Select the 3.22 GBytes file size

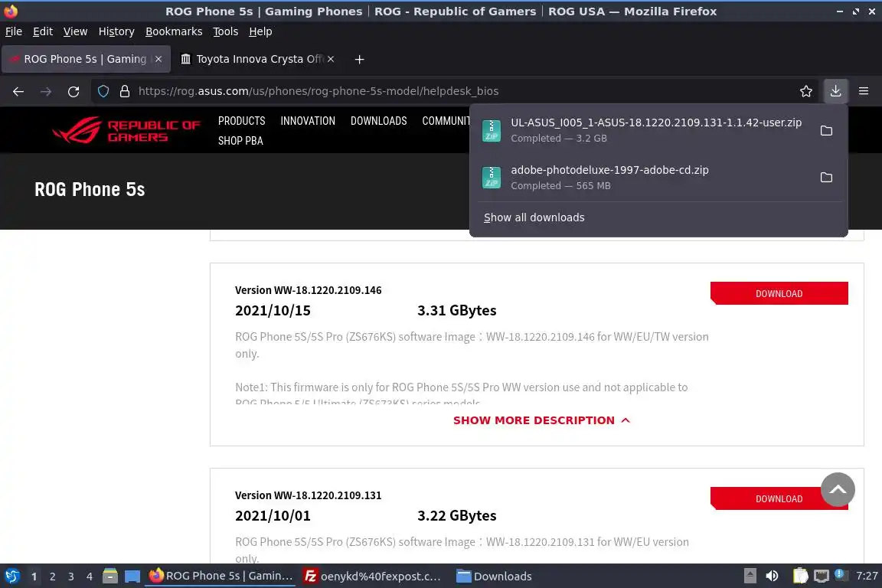point(457,516)
